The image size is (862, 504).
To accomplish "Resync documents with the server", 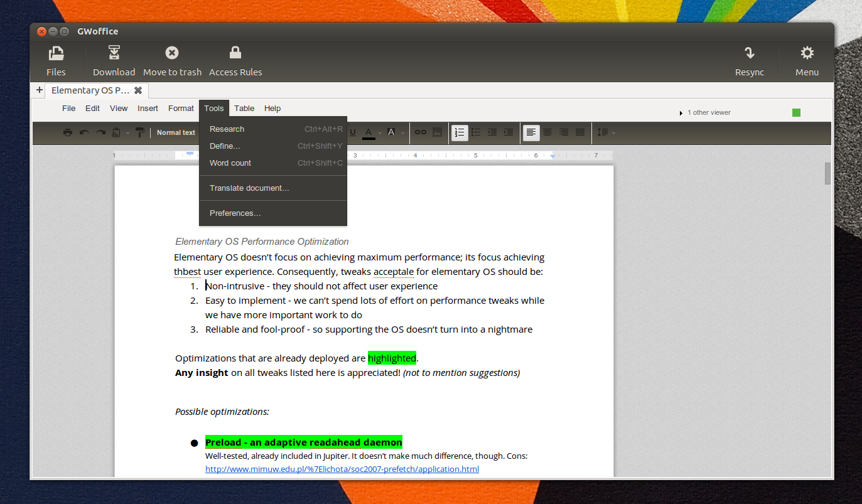I will [x=750, y=62].
